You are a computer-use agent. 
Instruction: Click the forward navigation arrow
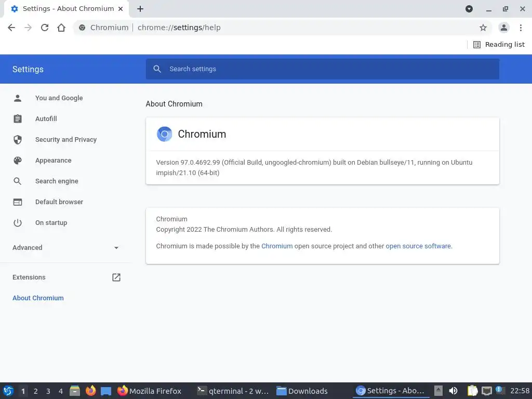(28, 28)
